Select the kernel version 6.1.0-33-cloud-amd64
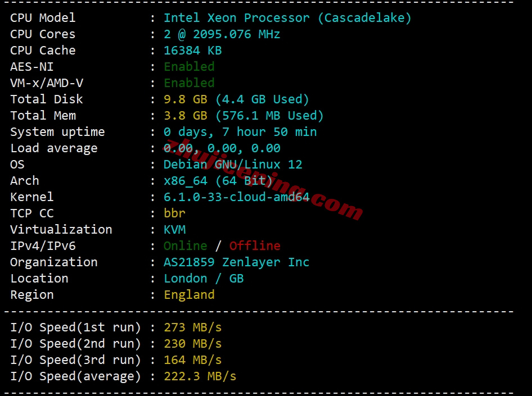532x396 pixels. (x=236, y=197)
